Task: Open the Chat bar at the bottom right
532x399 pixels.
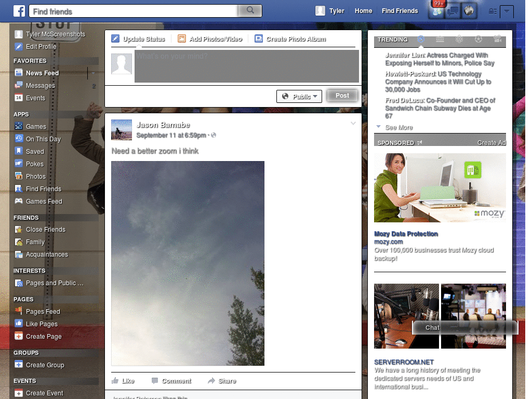Action: 431,327
